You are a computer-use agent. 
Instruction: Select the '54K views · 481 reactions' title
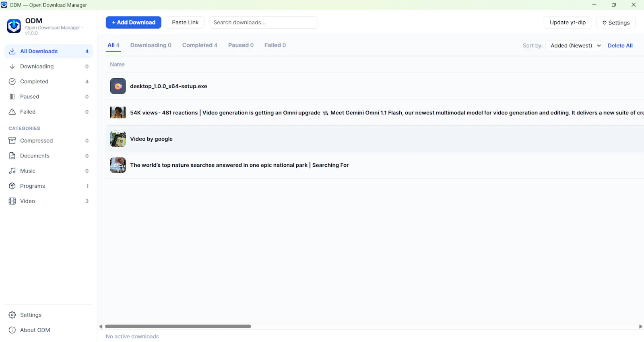387,113
